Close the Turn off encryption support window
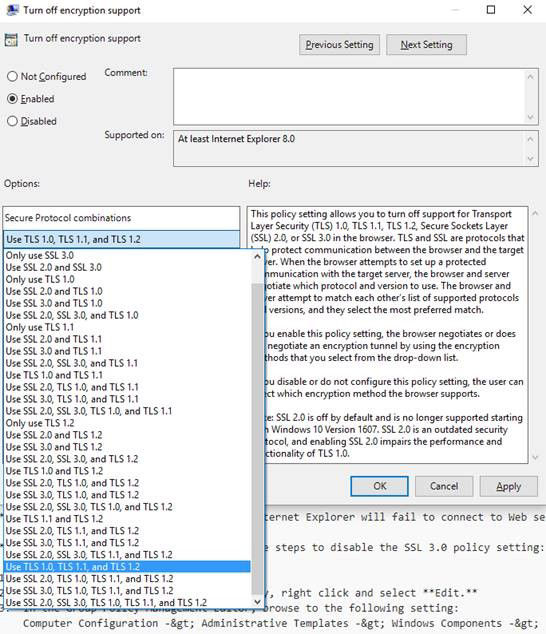The height and width of the screenshot is (634, 546). pyautogui.click(x=527, y=10)
